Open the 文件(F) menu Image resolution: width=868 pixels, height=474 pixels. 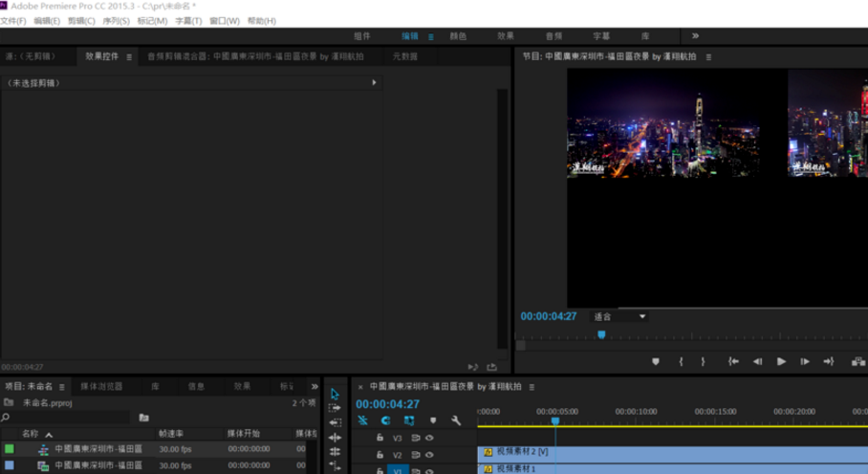(x=13, y=21)
